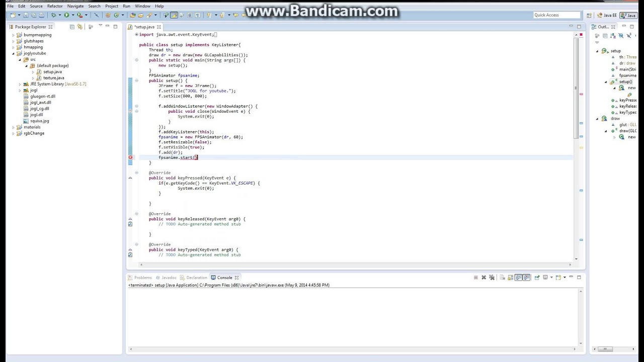The width and height of the screenshot is (644, 362).
Task: Select gluegen-rt.dll in Package Explorer
Action: [43, 97]
